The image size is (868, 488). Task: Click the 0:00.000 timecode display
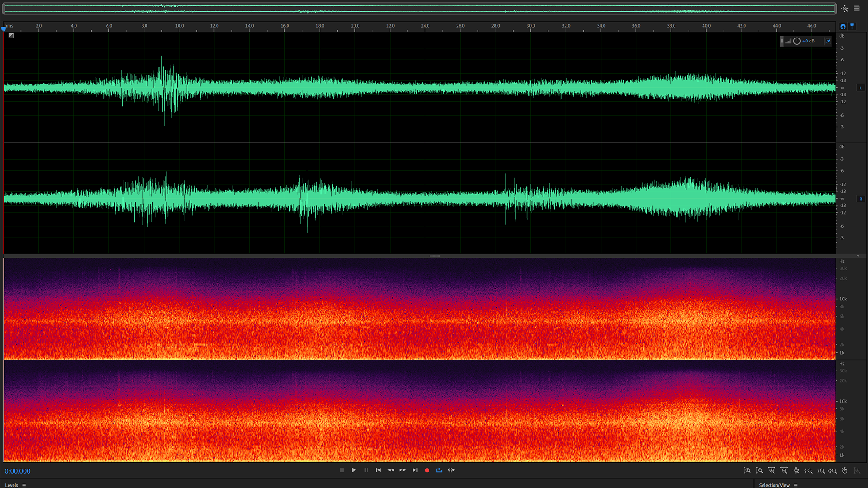[x=18, y=471]
